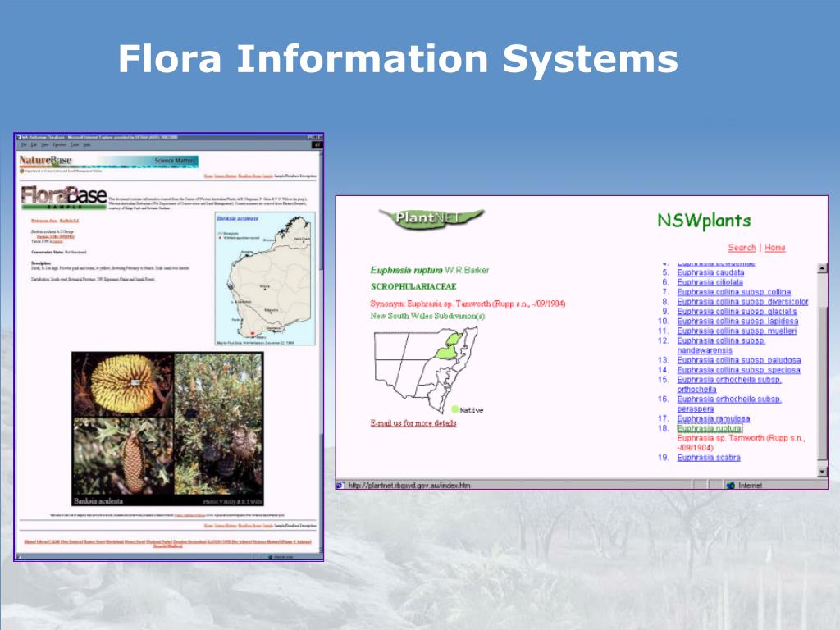This screenshot has width=840, height=630.
Task: Open Euphrasia collina subsp. speciosa link
Action: point(738,370)
